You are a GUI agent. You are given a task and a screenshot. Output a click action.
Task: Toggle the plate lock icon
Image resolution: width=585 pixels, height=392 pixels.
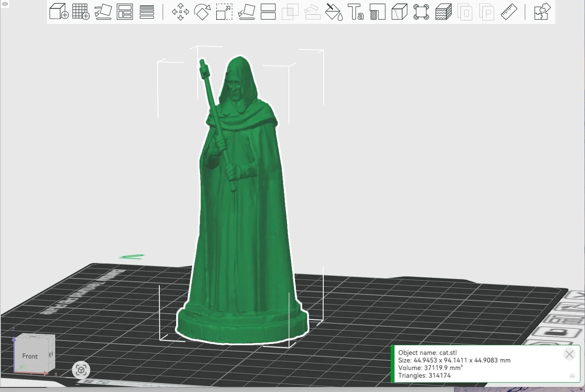[555, 333]
